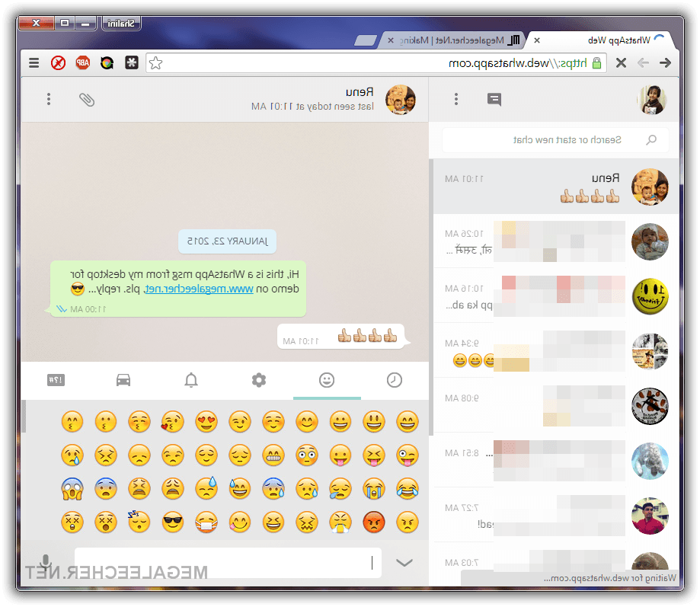Switch to the car travel emoji tab
700x607 pixels.
[123, 380]
